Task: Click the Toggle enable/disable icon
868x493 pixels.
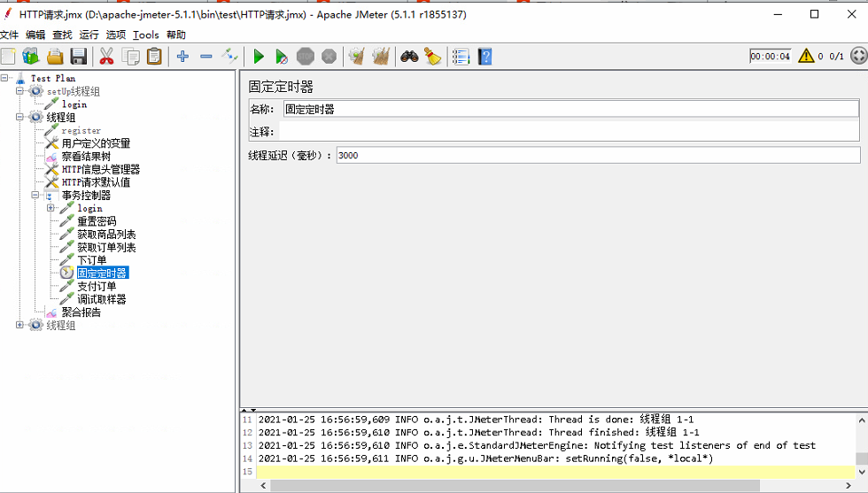Action: pyautogui.click(x=229, y=57)
